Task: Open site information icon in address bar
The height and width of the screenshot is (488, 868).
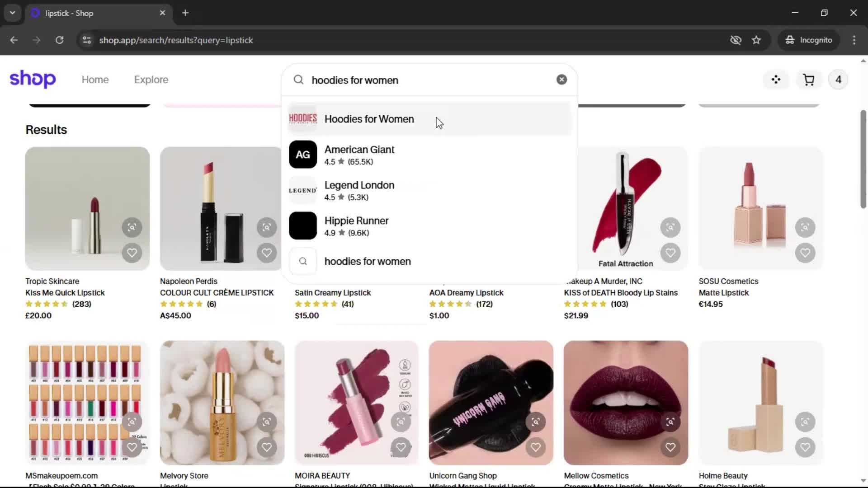Action: click(x=86, y=40)
